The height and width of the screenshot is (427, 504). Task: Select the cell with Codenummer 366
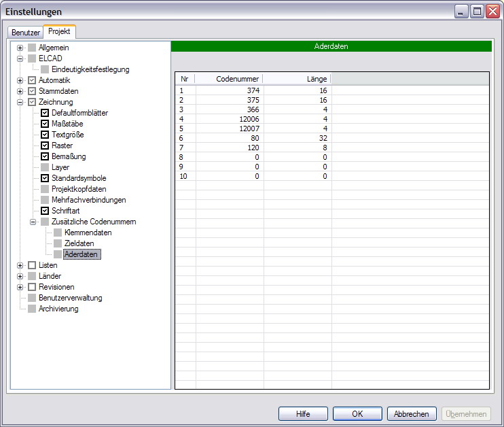(230, 109)
